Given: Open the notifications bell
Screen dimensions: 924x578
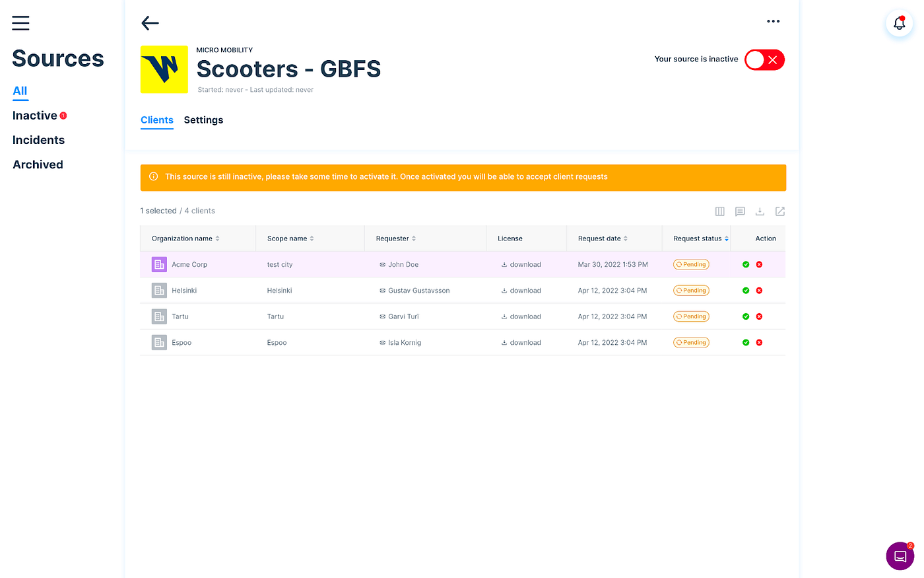Looking at the screenshot, I should point(899,24).
